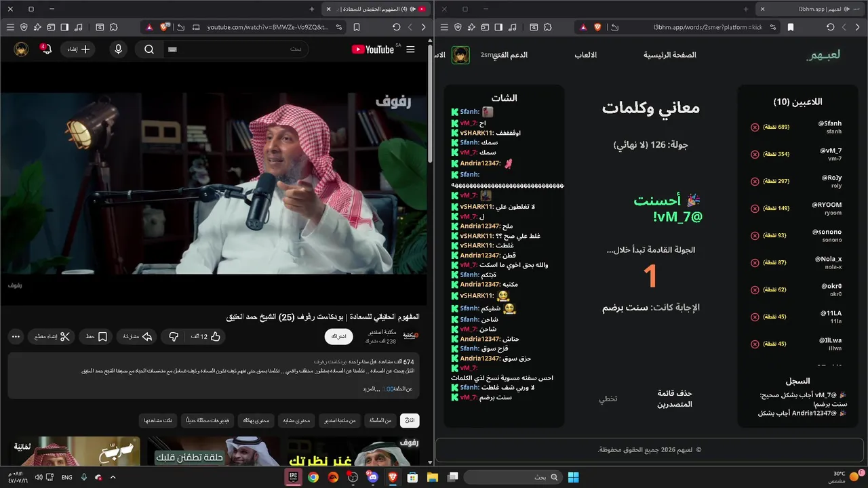This screenshot has height=488, width=868.
Task: Open الدعم الفني nav item
Action: (510, 55)
